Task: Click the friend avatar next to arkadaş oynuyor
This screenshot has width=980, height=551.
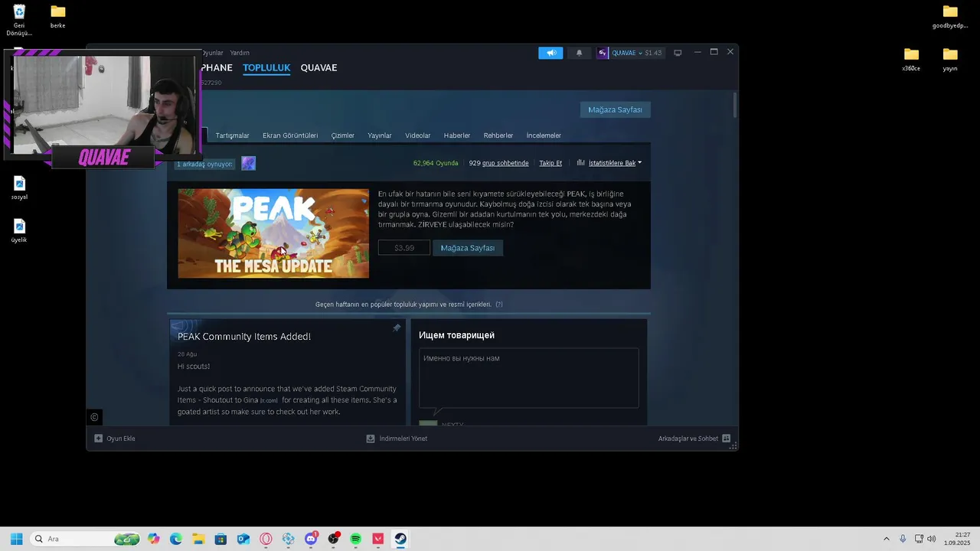Action: pyautogui.click(x=248, y=163)
